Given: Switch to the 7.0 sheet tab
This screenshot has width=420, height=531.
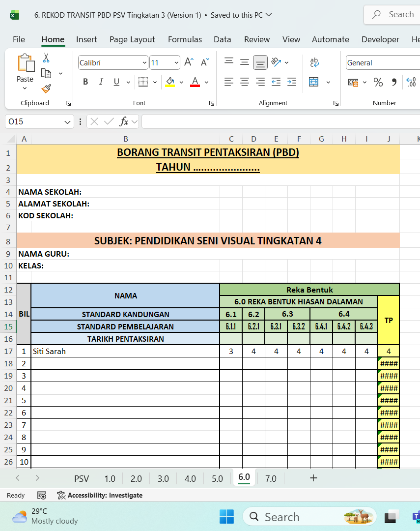Looking at the screenshot, I should coord(271,478).
